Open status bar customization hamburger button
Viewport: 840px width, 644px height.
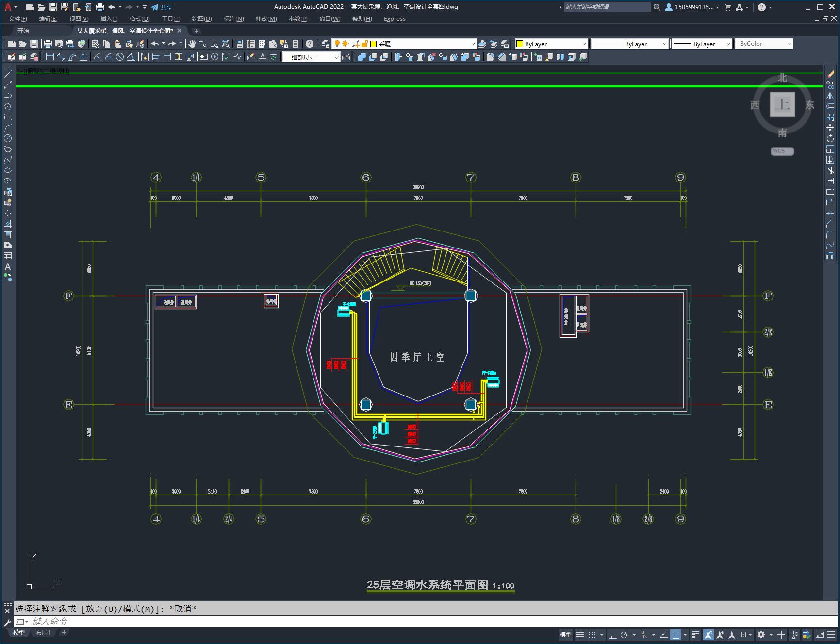(832, 635)
